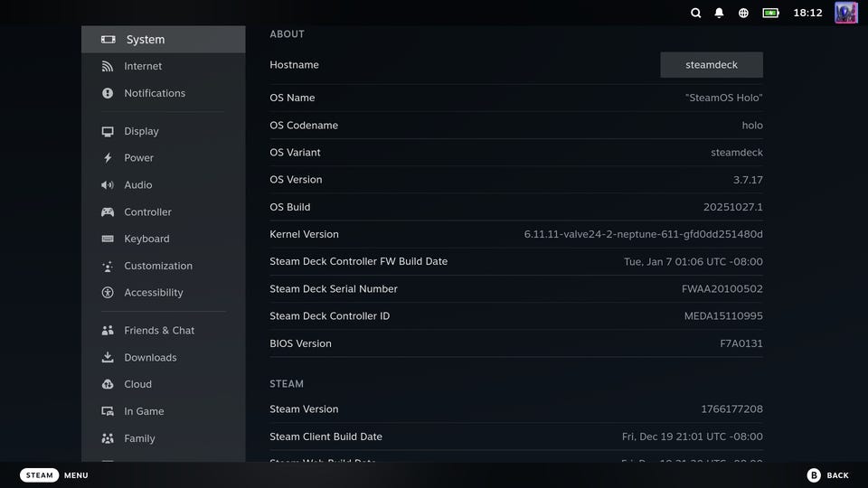868x488 pixels.
Task: Open Power settings
Action: (164, 157)
